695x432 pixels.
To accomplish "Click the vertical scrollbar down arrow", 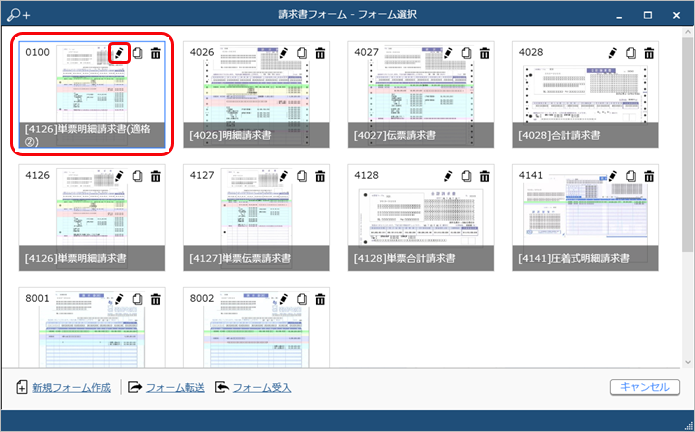I will (687, 362).
